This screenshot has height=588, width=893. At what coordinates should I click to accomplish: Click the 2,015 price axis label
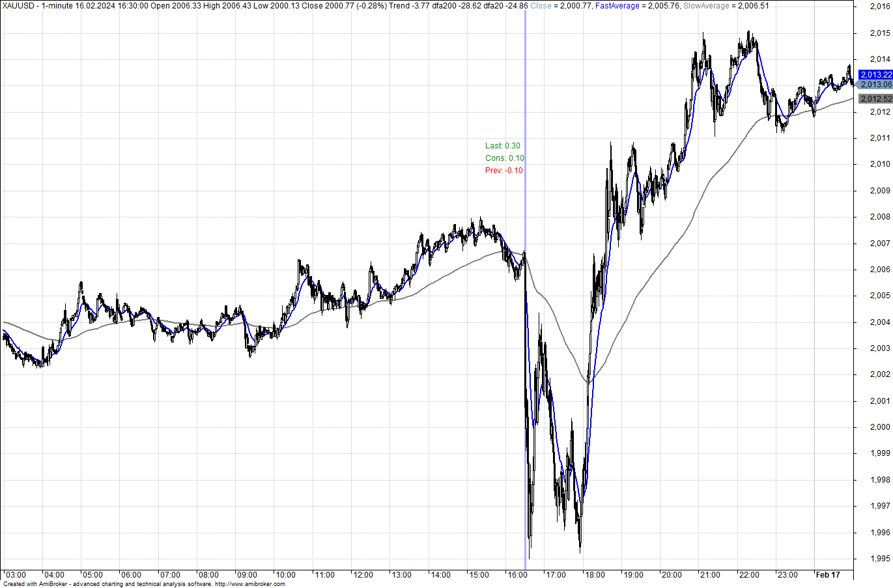pos(880,33)
